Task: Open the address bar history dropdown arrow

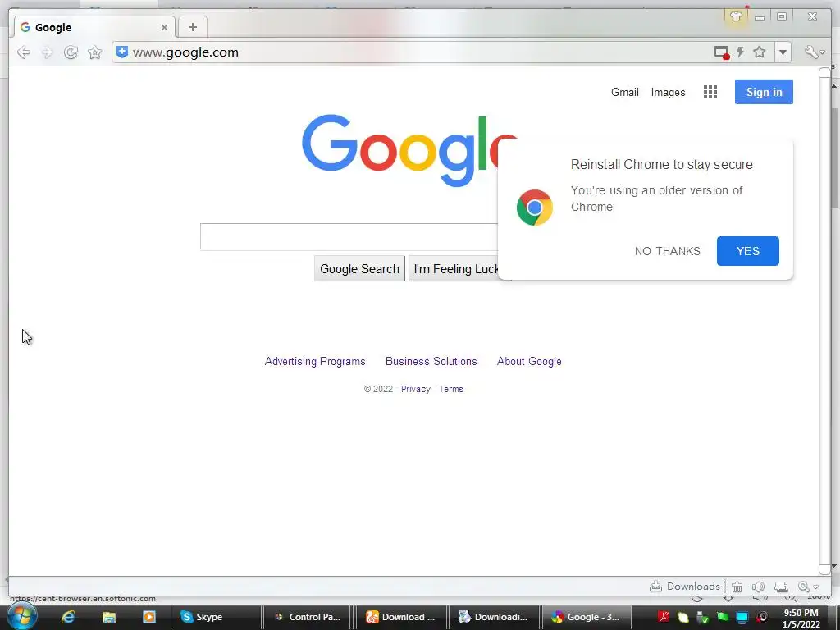Action: pos(783,52)
